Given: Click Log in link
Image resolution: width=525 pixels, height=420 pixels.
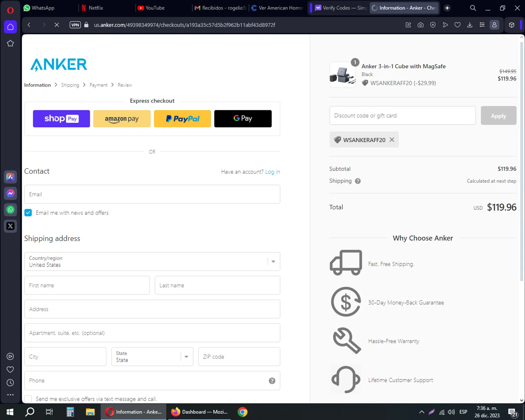Looking at the screenshot, I should click(273, 172).
